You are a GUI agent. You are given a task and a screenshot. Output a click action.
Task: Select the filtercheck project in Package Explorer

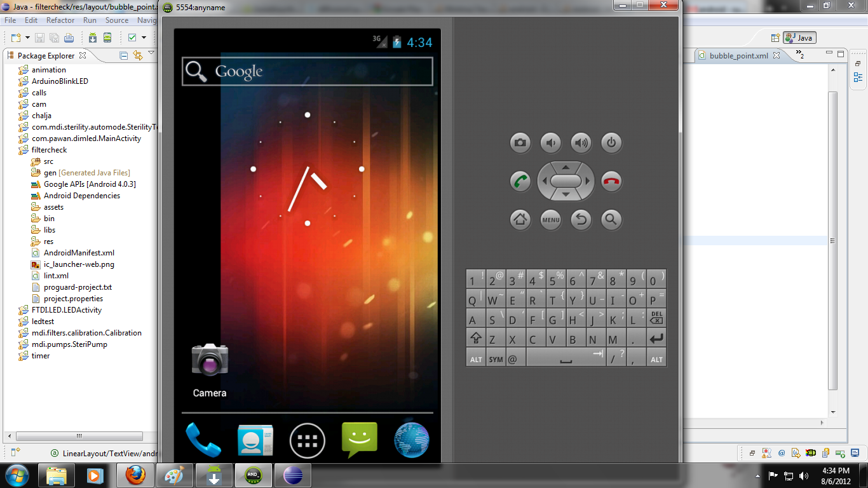tap(49, 150)
